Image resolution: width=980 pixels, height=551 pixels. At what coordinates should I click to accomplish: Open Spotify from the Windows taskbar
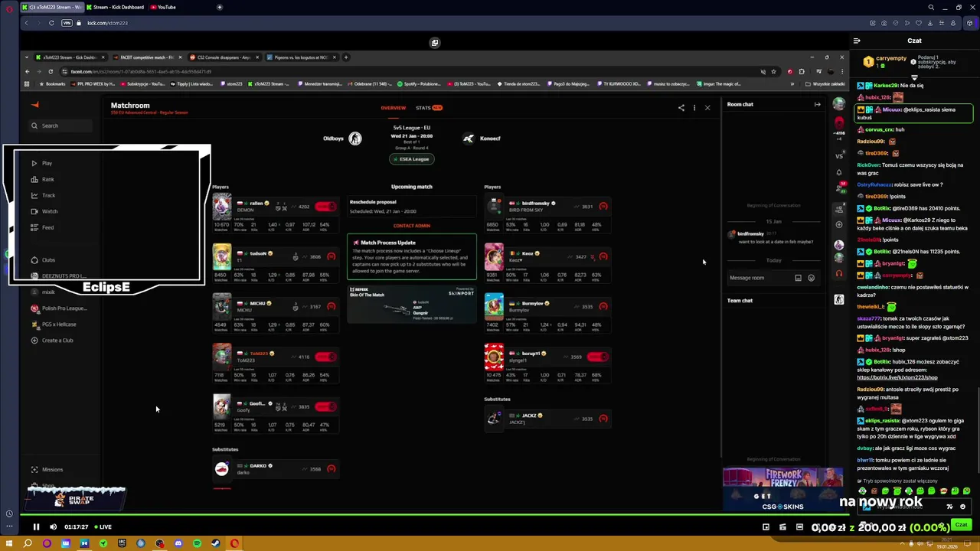click(x=197, y=543)
